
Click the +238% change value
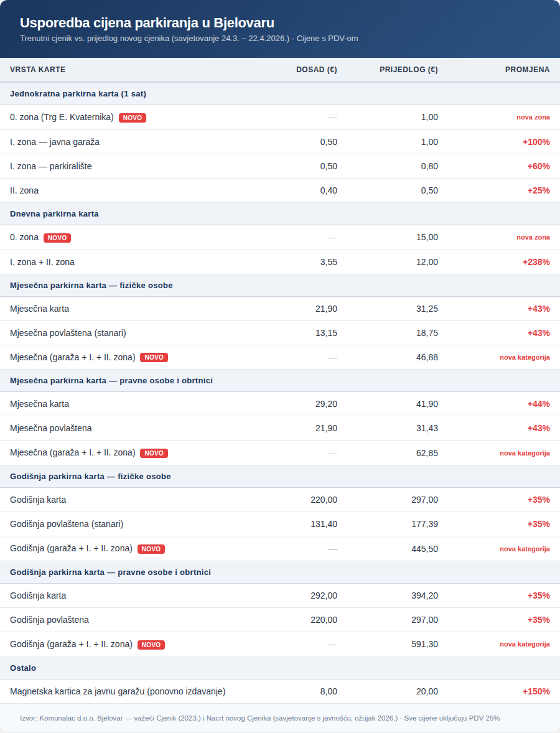(x=536, y=262)
